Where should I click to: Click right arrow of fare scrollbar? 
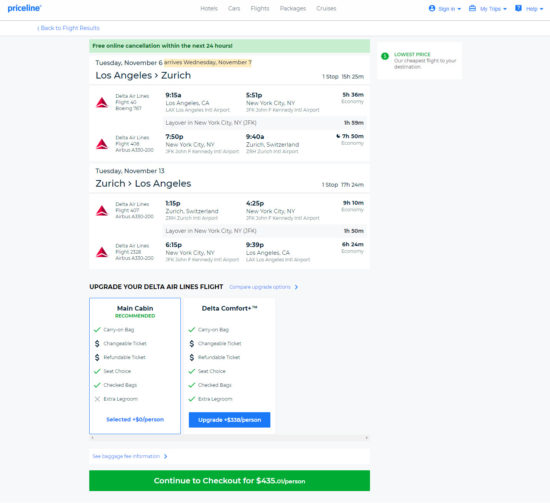(367, 438)
